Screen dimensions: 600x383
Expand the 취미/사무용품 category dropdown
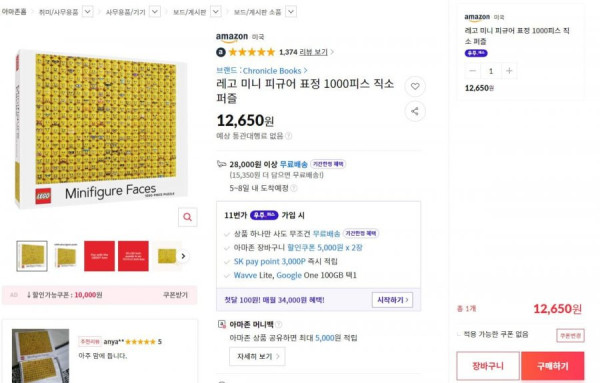click(88, 12)
